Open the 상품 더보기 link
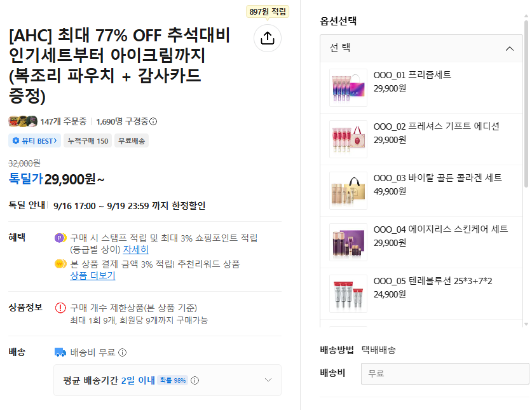The height and width of the screenshot is (410, 532). 93,275
